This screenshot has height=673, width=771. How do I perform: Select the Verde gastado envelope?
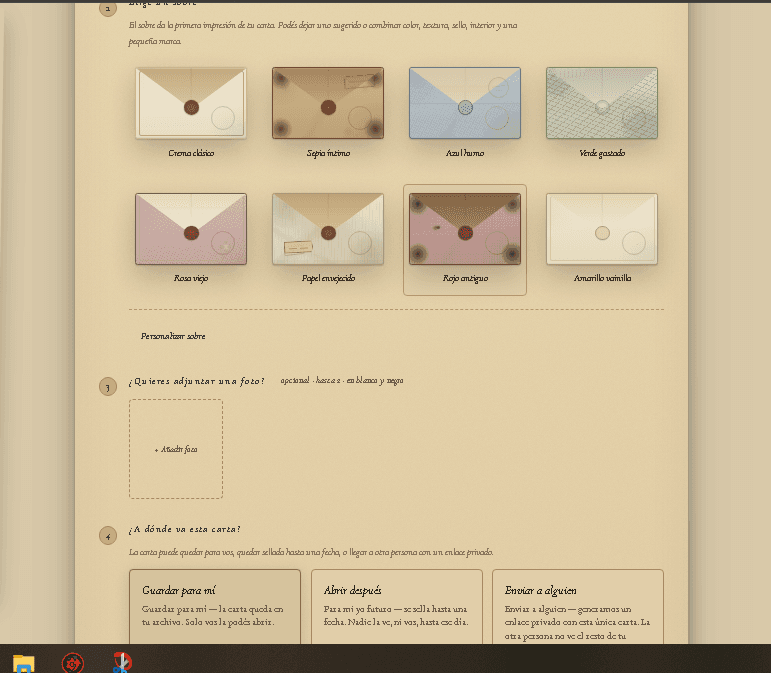click(602, 103)
